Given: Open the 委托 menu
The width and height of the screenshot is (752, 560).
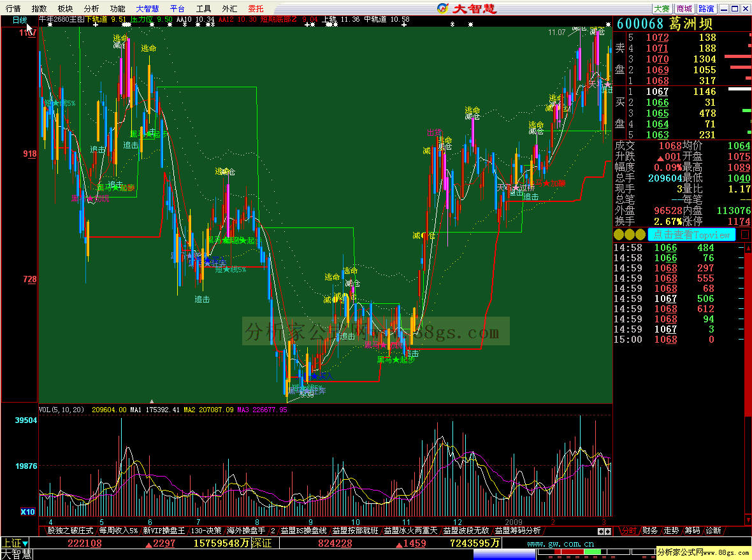Looking at the screenshot, I should (x=256, y=9).
